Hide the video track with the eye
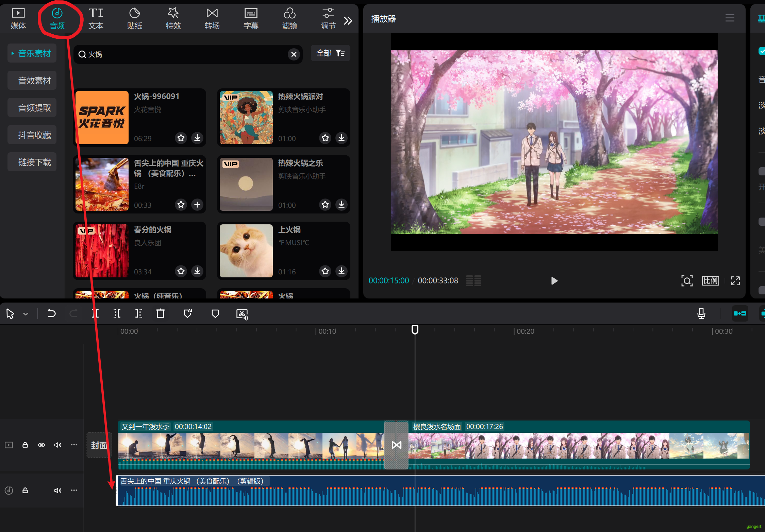Screen dimensions: 765x532 41,445
